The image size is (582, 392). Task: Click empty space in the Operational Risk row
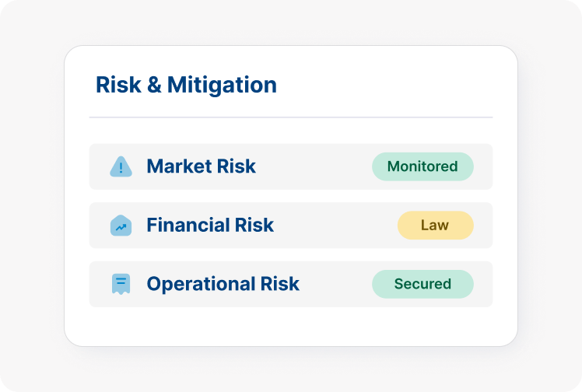point(335,284)
